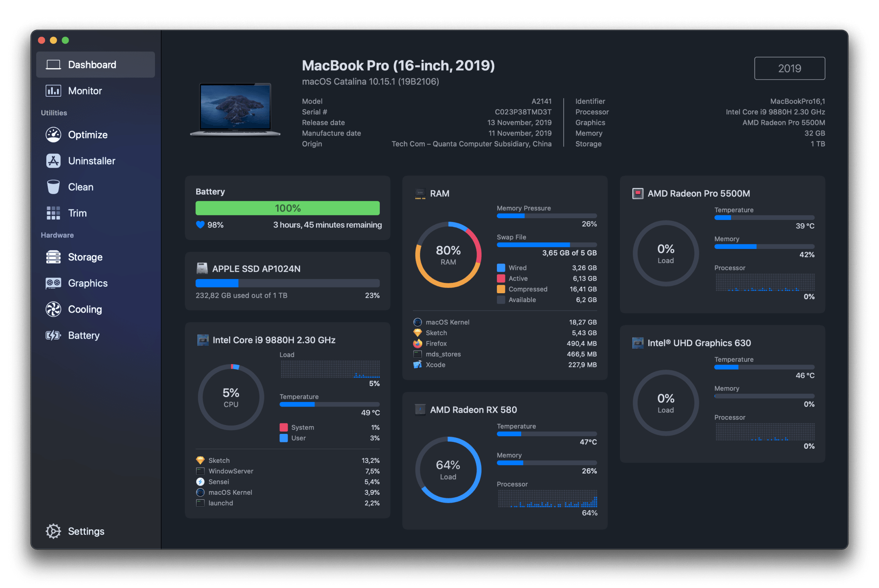Image resolution: width=879 pixels, height=588 pixels.
Task: Click the 80% RAM ring gauge
Action: (x=448, y=255)
